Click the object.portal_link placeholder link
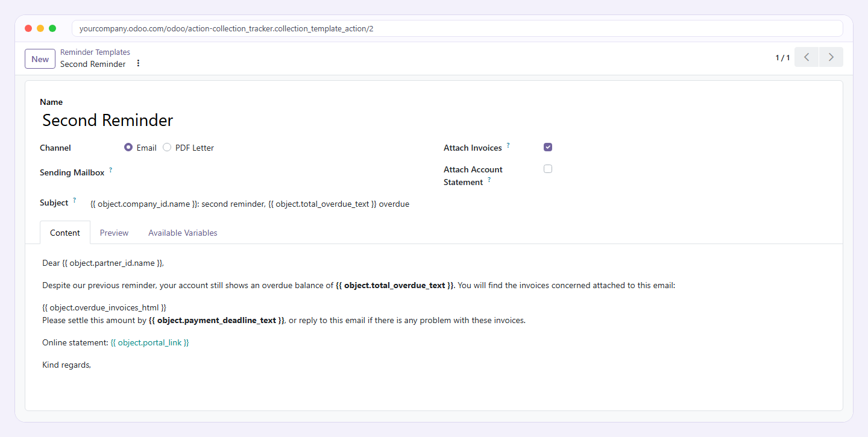This screenshot has width=868, height=437. point(150,342)
